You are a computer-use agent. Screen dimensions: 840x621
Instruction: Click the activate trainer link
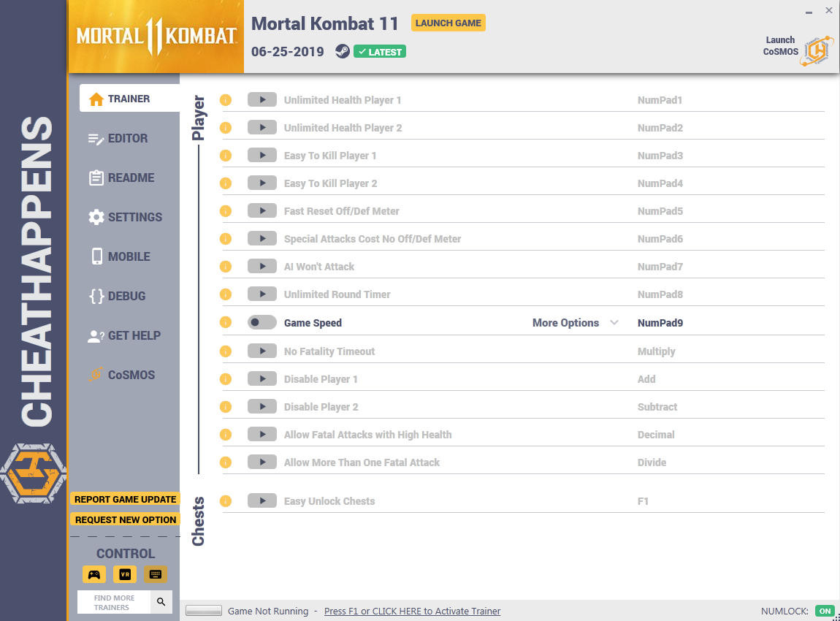point(412,611)
